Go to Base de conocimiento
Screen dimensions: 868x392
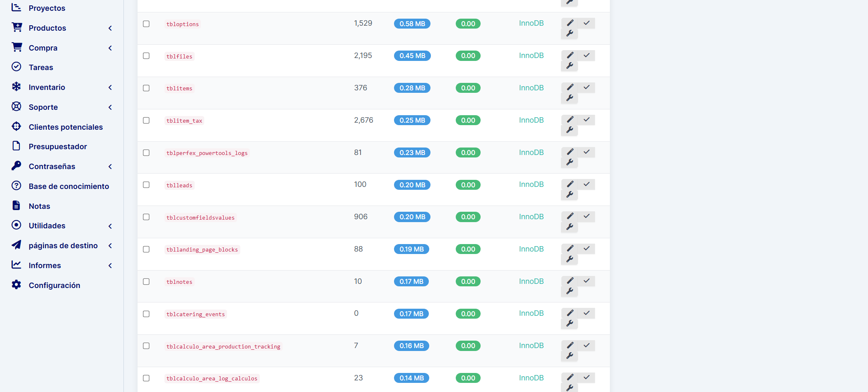69,186
